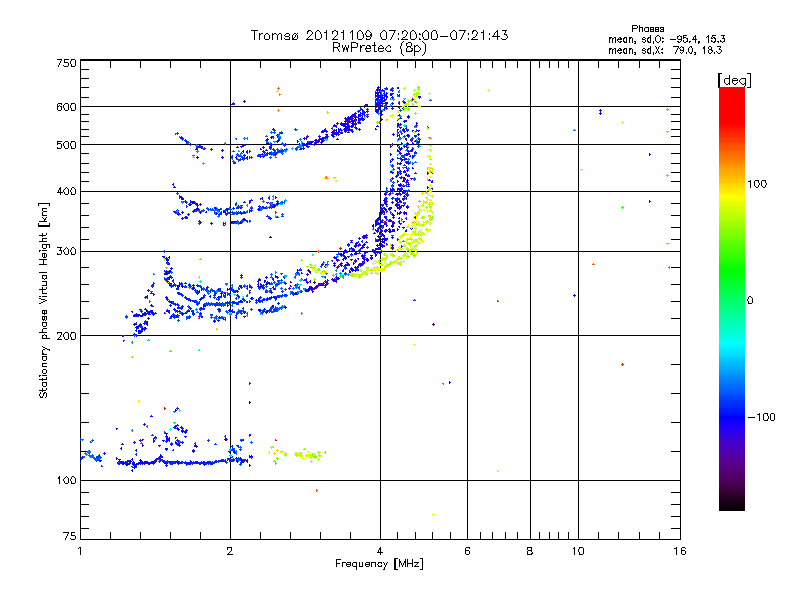Select the 'mean, sd,X: 79.0, 18.3' line
The image size is (800, 600).
(665, 50)
